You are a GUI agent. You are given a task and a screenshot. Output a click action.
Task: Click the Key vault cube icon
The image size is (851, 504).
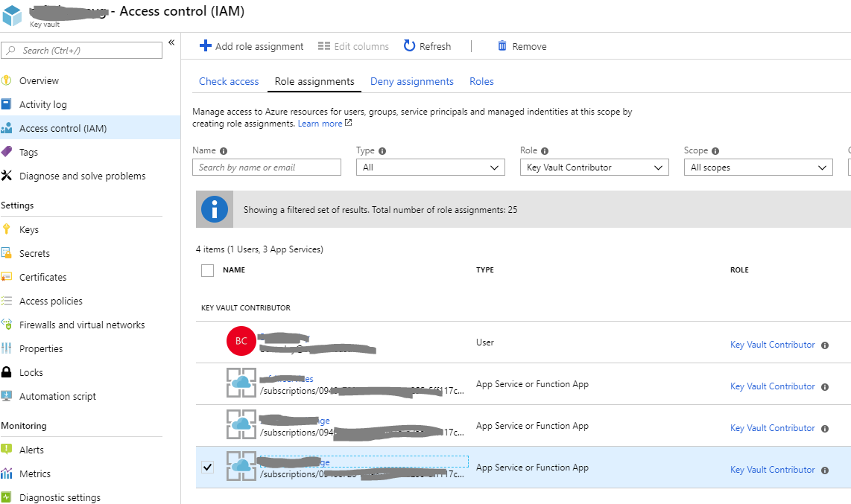pyautogui.click(x=12, y=15)
